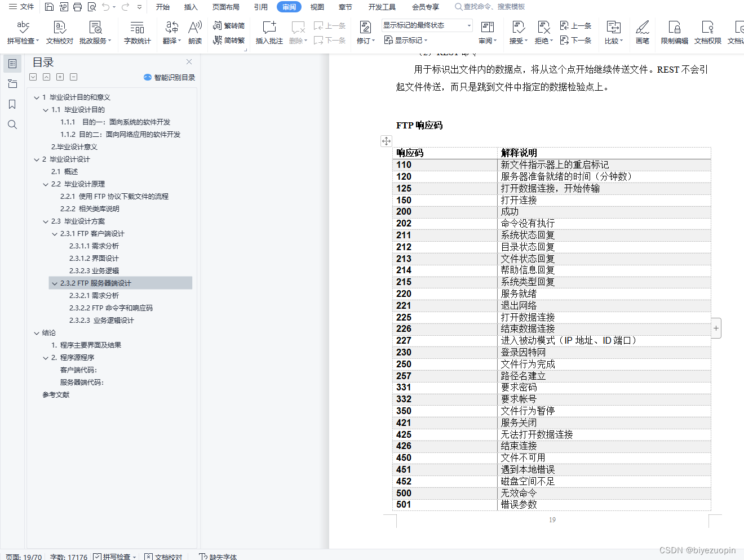
Task: Toggle 修订 track changes on the ribbon
Action: (x=366, y=33)
